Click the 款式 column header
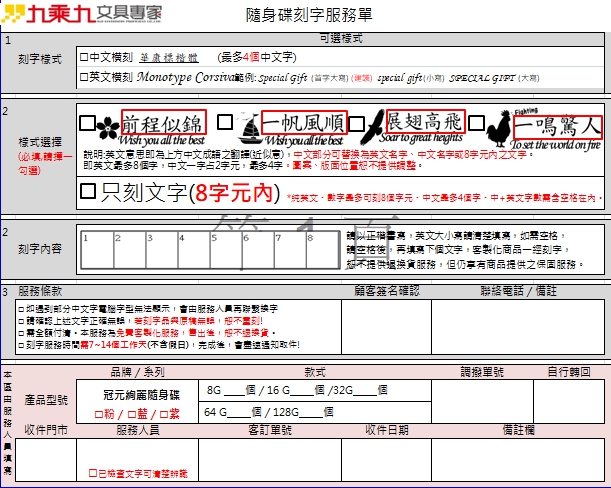 [315, 372]
